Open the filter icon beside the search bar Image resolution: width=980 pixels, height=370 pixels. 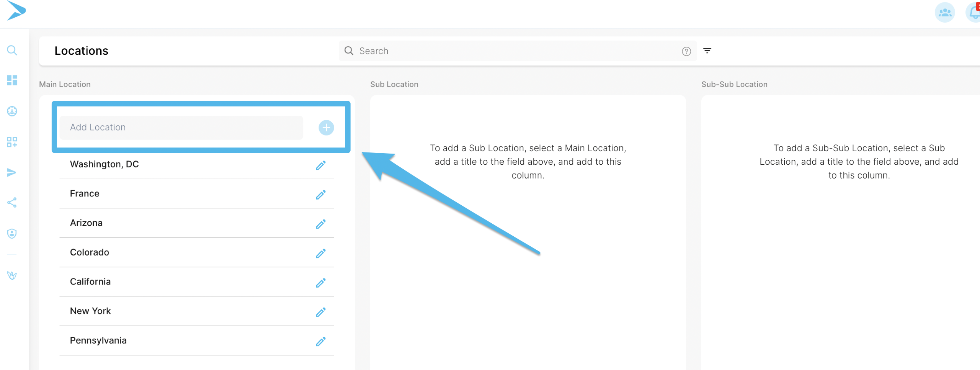[x=707, y=51]
